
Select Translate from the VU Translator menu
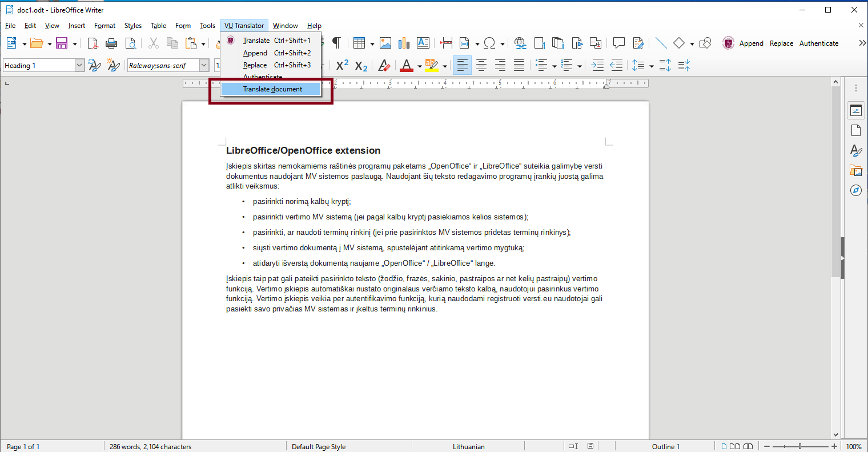(x=271, y=41)
